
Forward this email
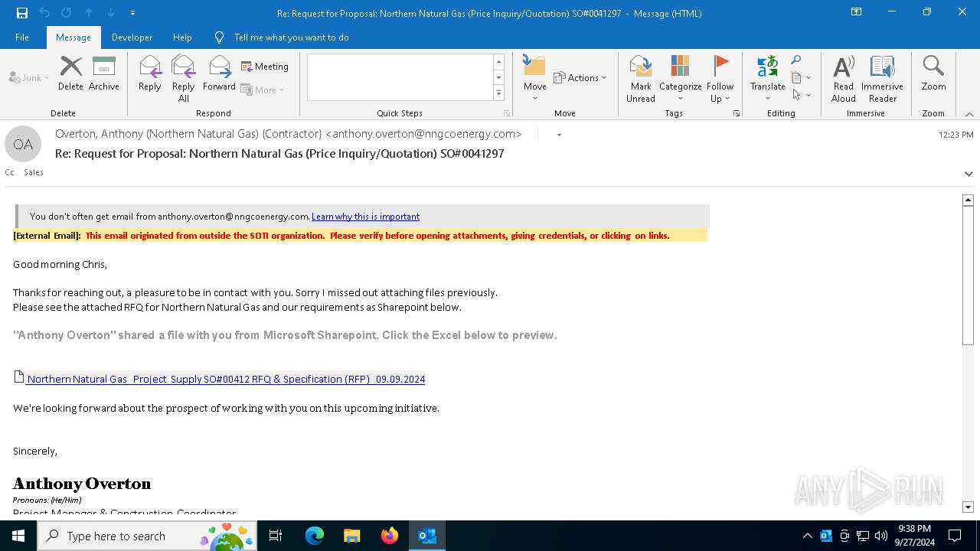click(219, 74)
